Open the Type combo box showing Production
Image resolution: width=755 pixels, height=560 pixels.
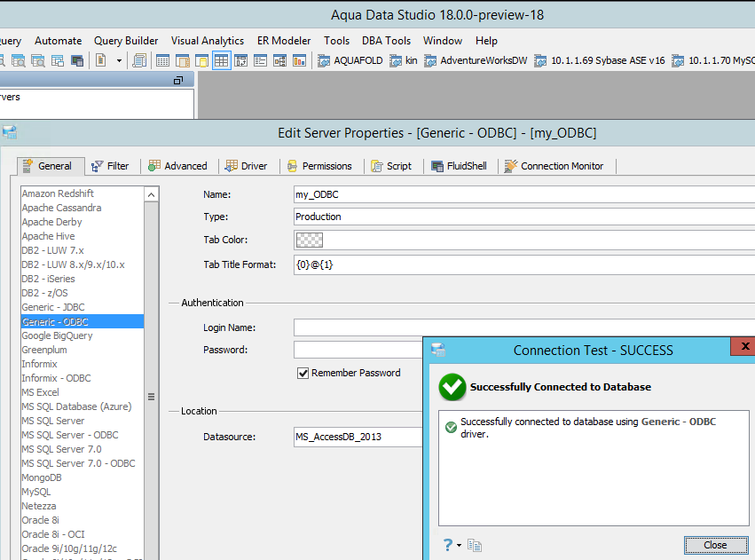524,217
